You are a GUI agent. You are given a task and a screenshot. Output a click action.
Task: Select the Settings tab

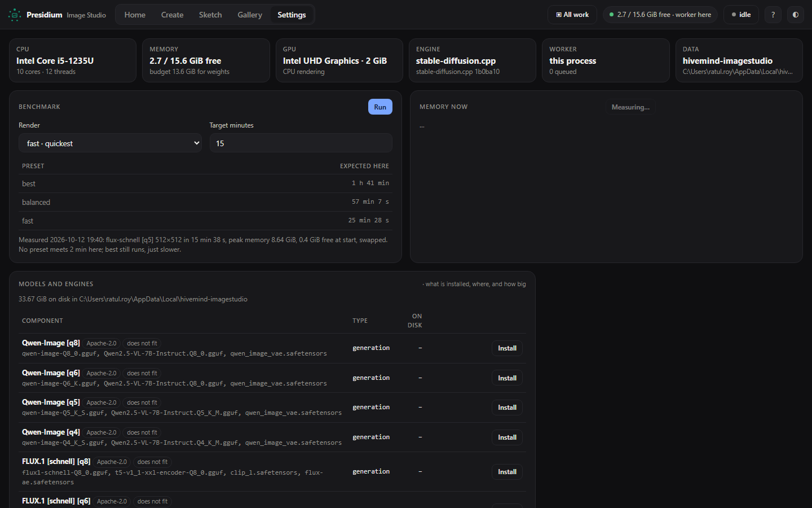click(292, 15)
